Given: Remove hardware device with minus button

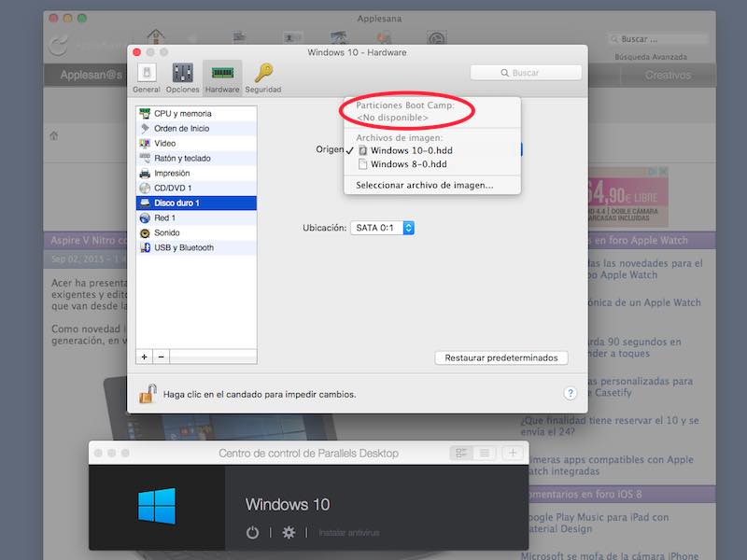Looking at the screenshot, I should tap(161, 357).
